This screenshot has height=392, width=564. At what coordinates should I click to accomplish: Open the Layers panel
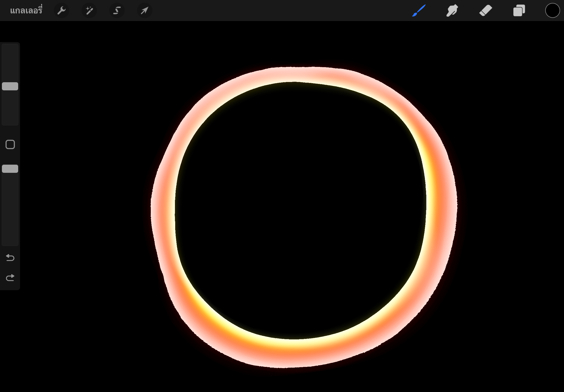point(519,11)
